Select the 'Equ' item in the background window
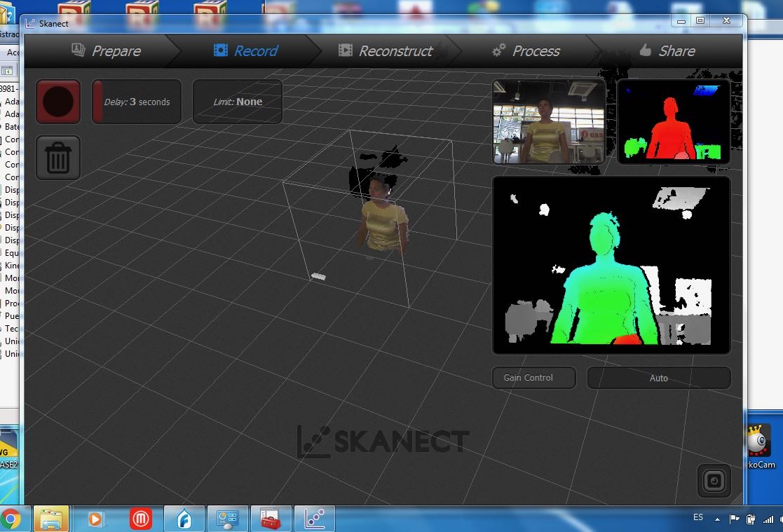Image resolution: width=783 pixels, height=532 pixels. pos(12,253)
